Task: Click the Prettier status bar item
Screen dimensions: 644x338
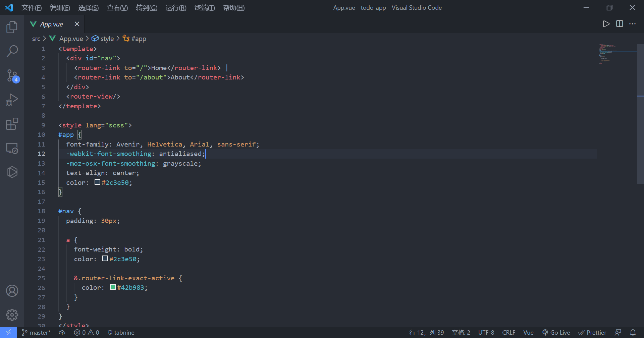Action: point(592,332)
